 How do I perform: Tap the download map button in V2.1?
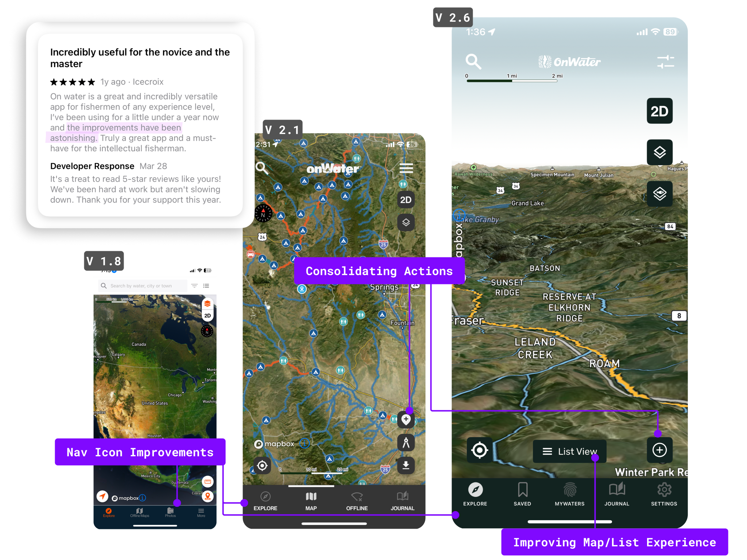406,465
